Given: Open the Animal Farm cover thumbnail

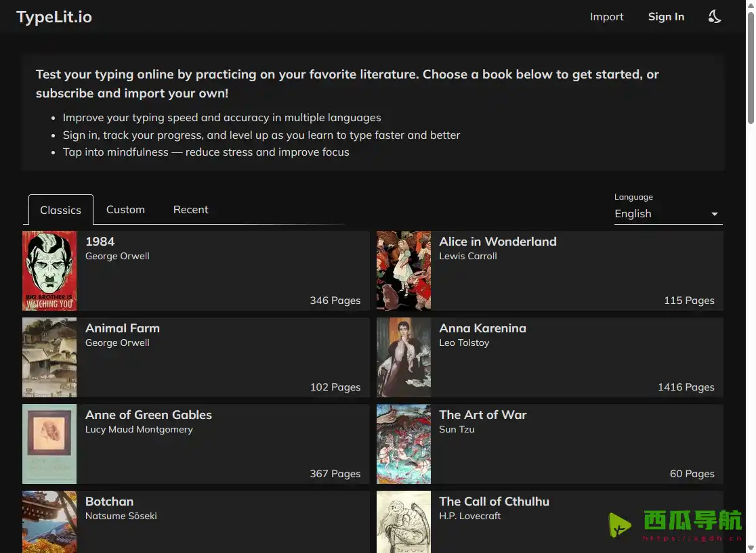Looking at the screenshot, I should pos(49,357).
